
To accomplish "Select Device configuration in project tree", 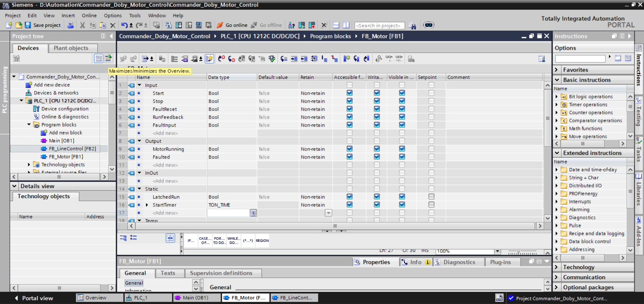I will 65,109.
